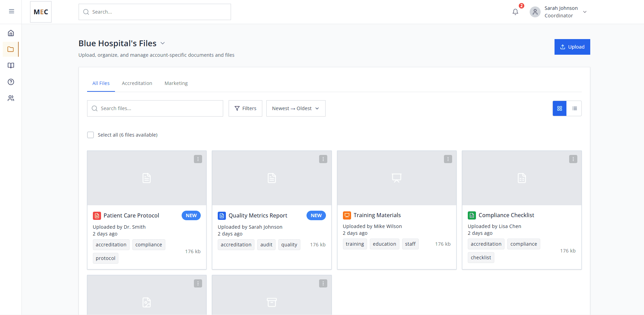Open options menu on the image file card
Viewport: 644px width, 315px height.
(x=198, y=283)
